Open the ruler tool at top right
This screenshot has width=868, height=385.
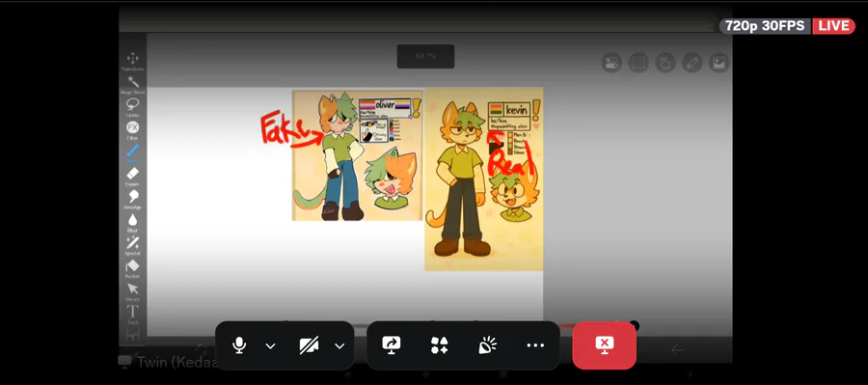[692, 63]
